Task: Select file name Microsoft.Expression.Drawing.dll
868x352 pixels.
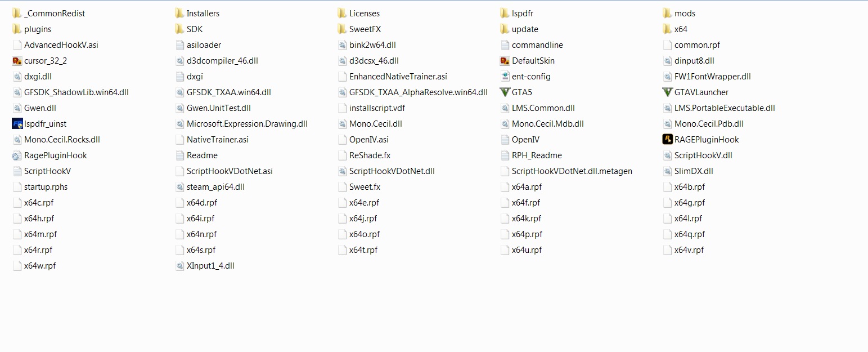Action: pyautogui.click(x=247, y=124)
